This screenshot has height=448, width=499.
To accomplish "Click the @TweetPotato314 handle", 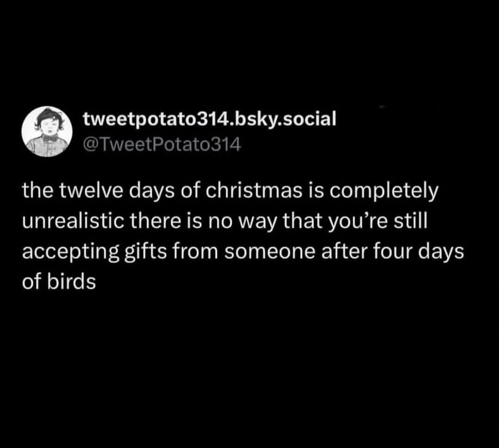I will (162, 145).
